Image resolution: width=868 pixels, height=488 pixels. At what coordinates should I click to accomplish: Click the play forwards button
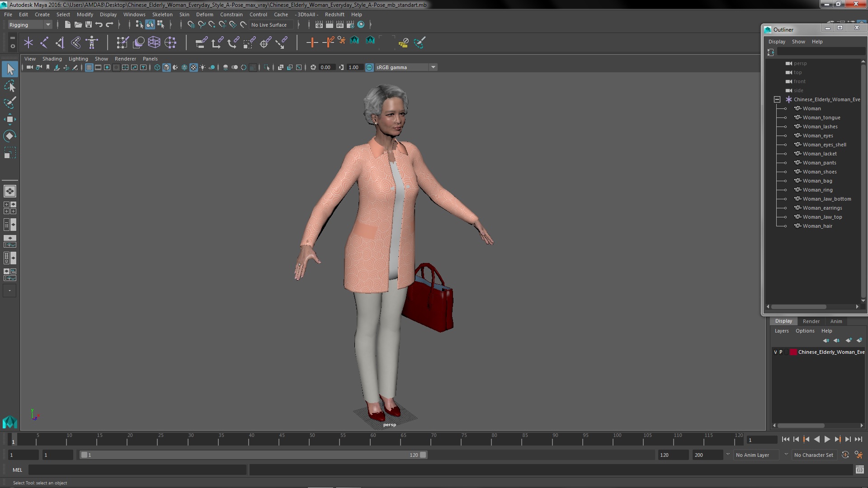[827, 439]
